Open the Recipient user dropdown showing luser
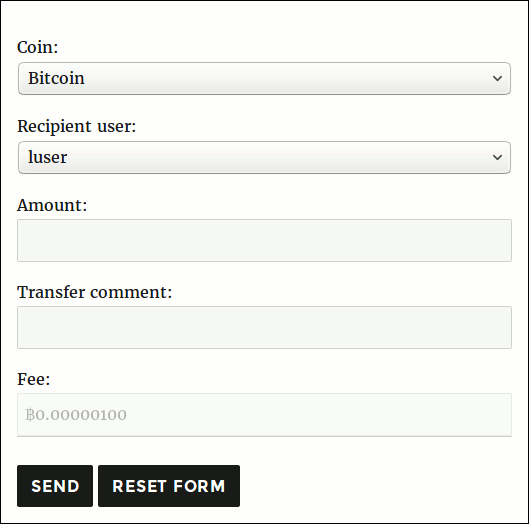The height and width of the screenshot is (524, 529). (264, 158)
